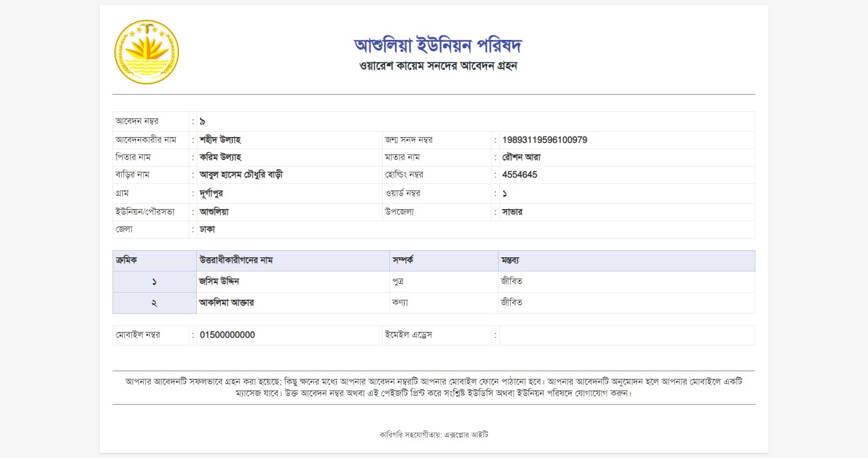Screen dimensions: 868x458
Task: Select the ওয়ার্ড নম্বর label
Action: pyautogui.click(x=403, y=193)
